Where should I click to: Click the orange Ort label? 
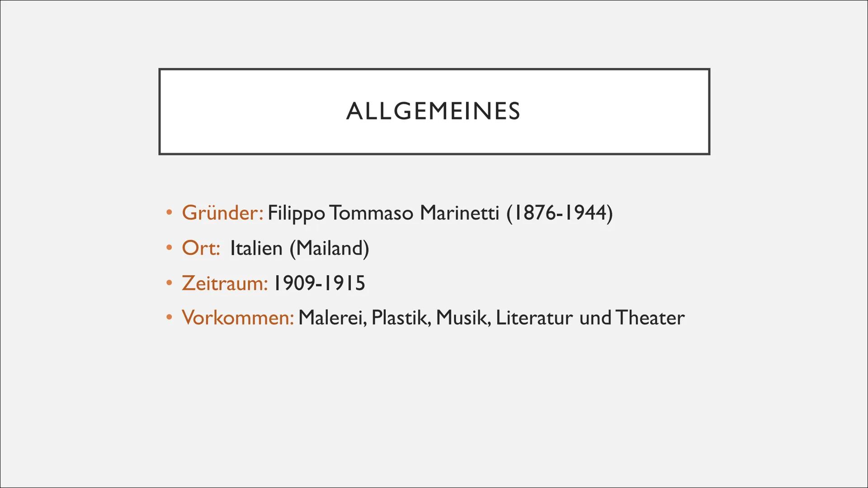[x=201, y=248]
